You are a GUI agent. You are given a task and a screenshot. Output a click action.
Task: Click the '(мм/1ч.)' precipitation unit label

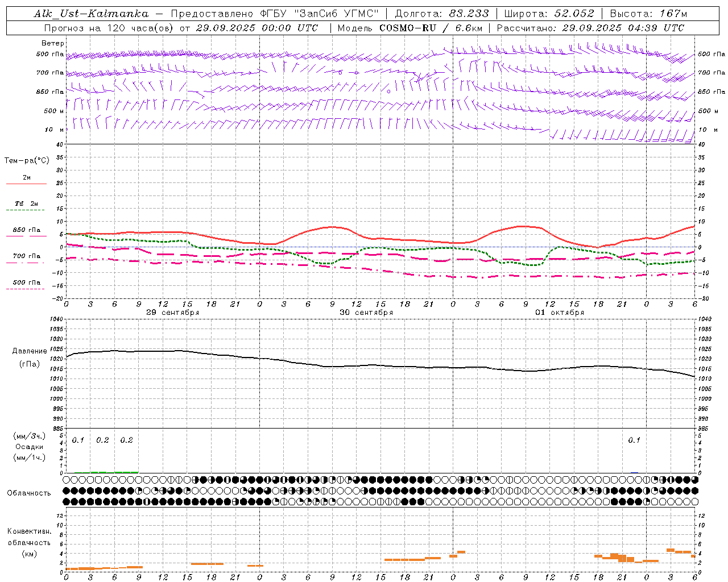(x=30, y=458)
